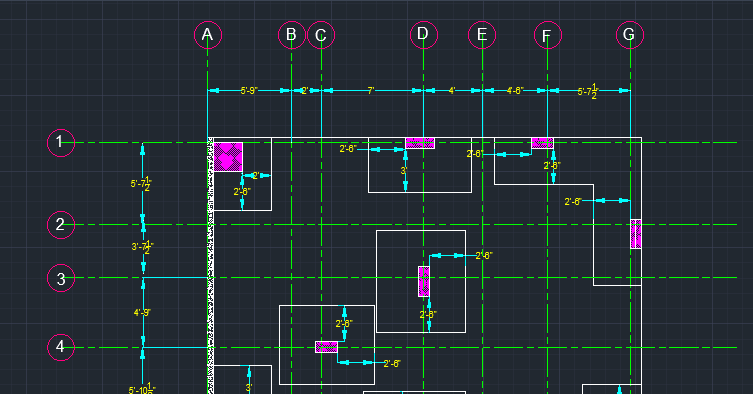The width and height of the screenshot is (753, 394).
Task: Select row grid bubble 3
Action: pos(61,278)
